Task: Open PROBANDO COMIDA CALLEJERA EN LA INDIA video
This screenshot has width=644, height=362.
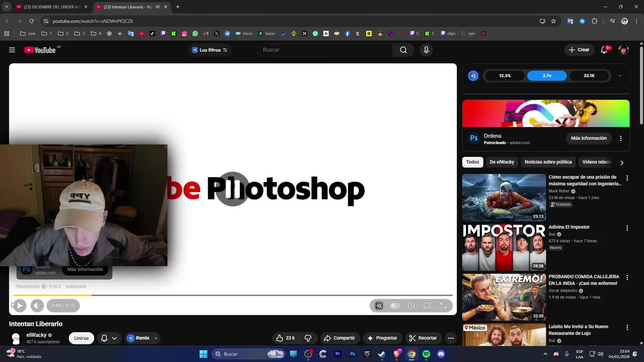Action: [x=584, y=280]
